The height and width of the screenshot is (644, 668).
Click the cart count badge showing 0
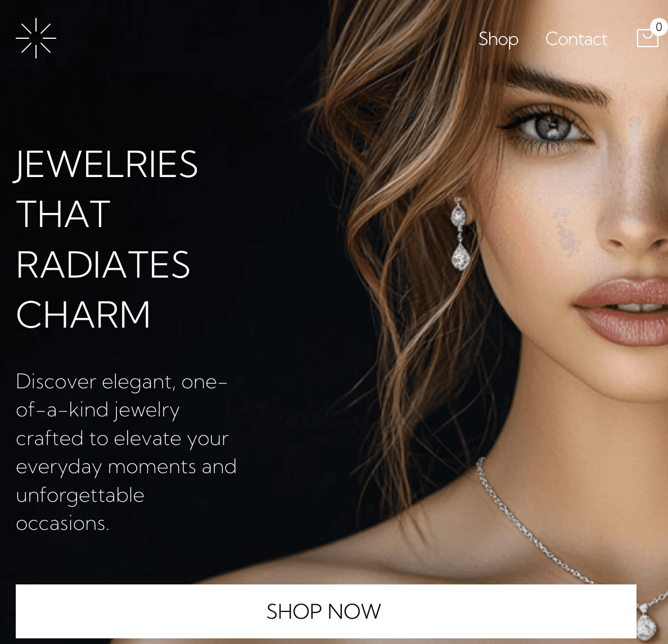click(658, 27)
